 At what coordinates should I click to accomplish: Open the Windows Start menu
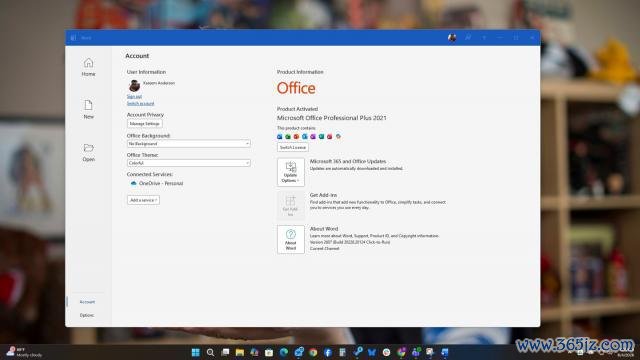[x=196, y=352]
